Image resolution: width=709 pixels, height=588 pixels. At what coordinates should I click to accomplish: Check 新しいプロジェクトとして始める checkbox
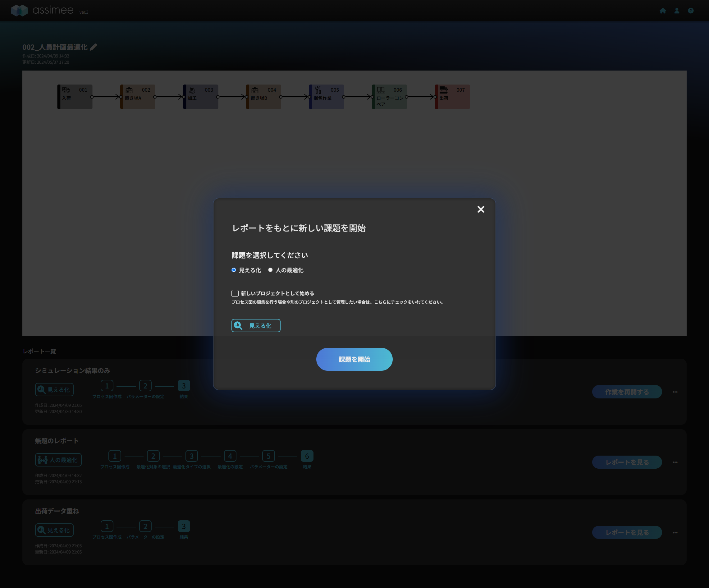pos(235,293)
